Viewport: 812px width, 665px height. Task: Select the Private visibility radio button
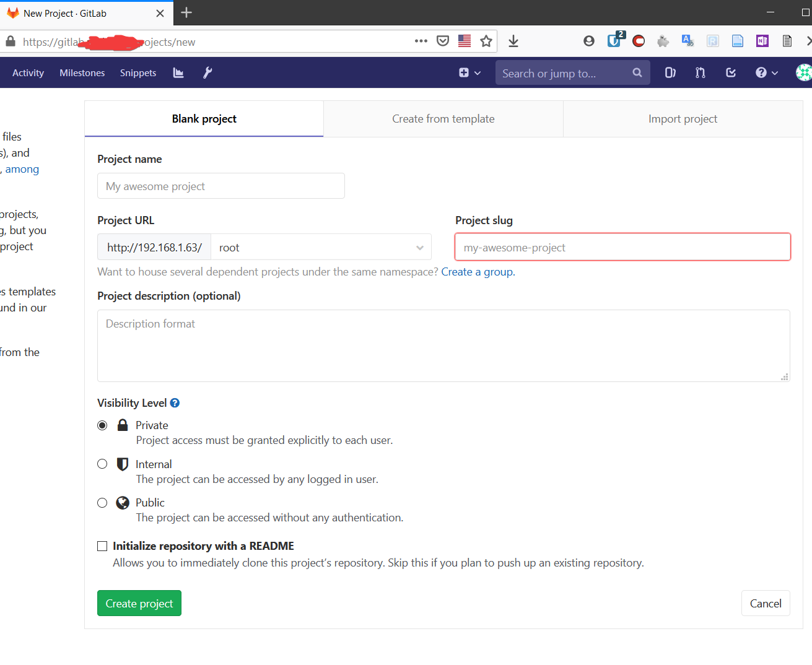[102, 425]
